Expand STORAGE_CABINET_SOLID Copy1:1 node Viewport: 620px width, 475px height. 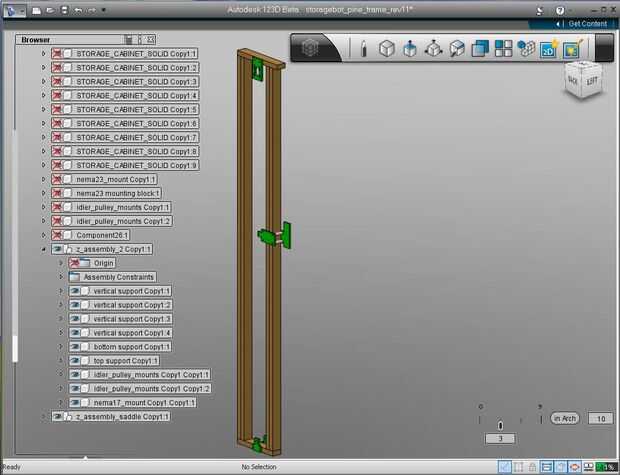[x=43, y=53]
